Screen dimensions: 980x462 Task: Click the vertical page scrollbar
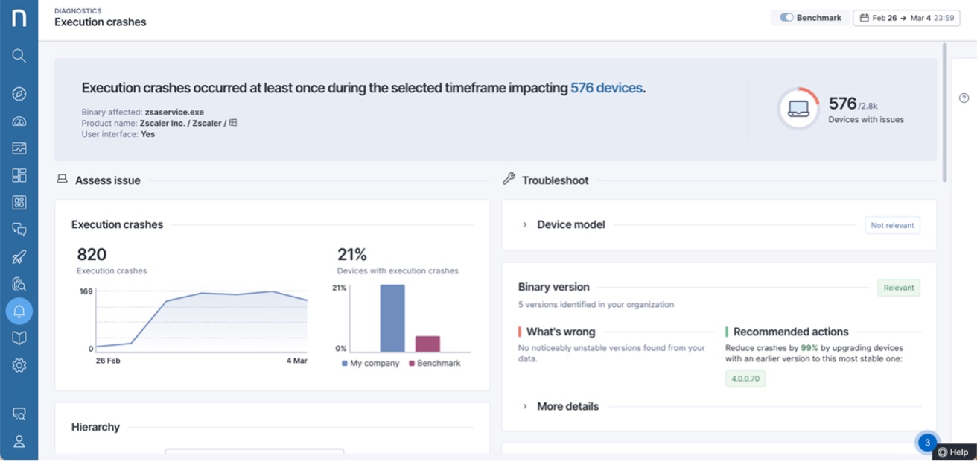[945, 112]
